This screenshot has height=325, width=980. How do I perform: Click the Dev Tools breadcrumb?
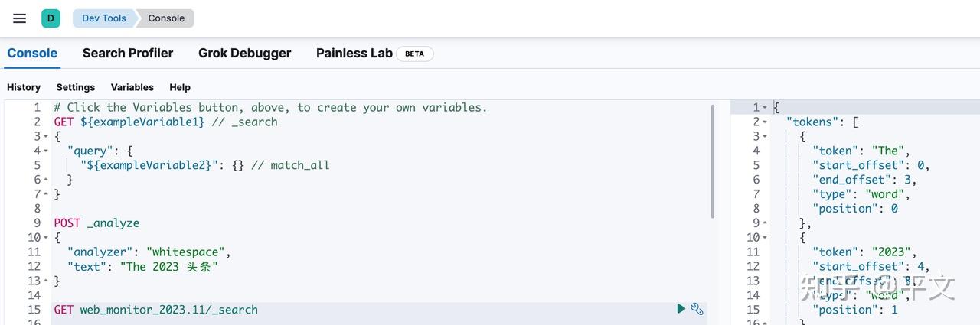tap(103, 18)
